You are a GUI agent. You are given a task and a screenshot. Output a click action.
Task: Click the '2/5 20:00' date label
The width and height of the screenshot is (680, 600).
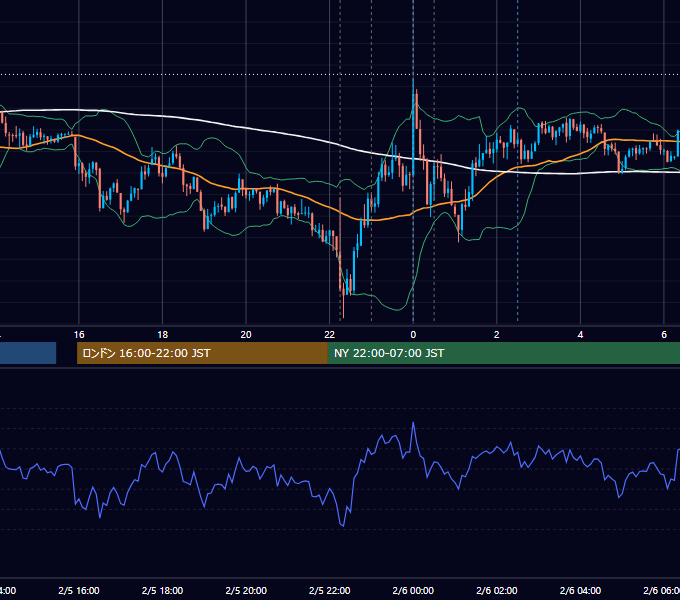(246, 590)
